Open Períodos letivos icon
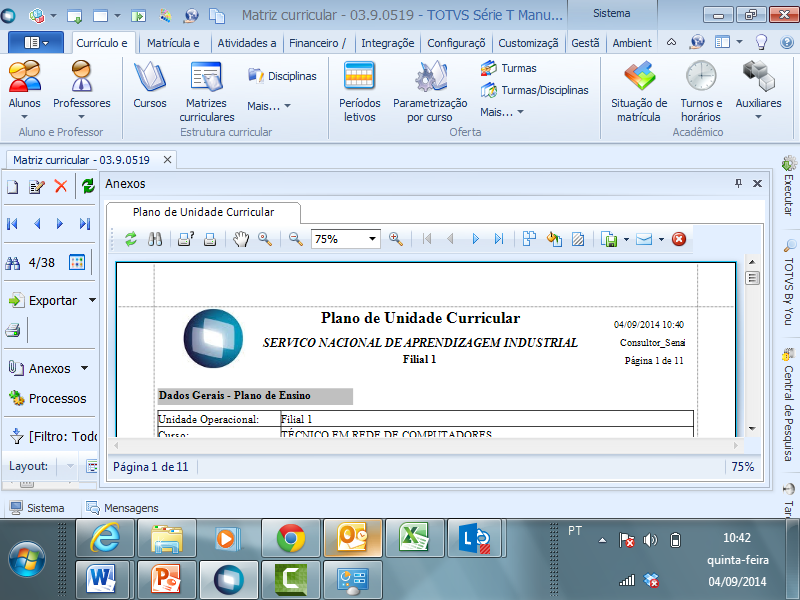800x600 pixels. point(360,91)
